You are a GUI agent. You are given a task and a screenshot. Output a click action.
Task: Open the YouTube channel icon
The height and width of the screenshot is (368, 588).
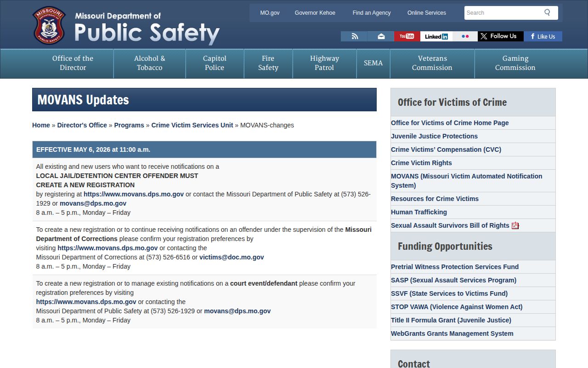point(407,36)
